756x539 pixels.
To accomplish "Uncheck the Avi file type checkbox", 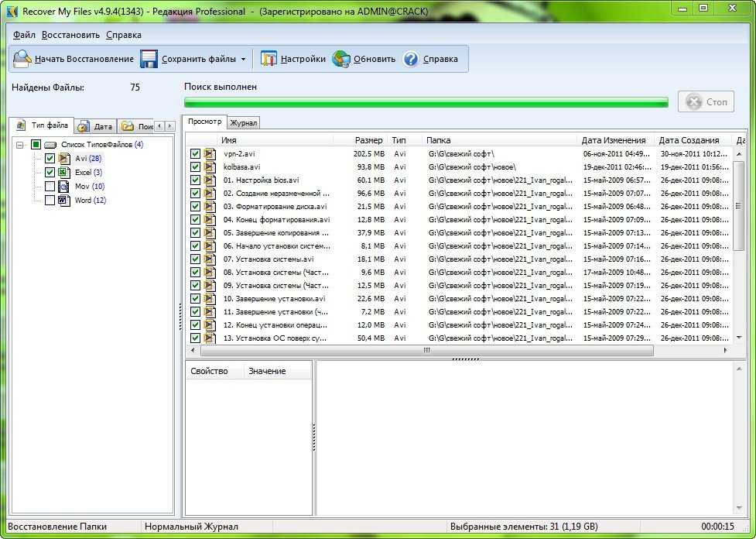I will point(50,158).
